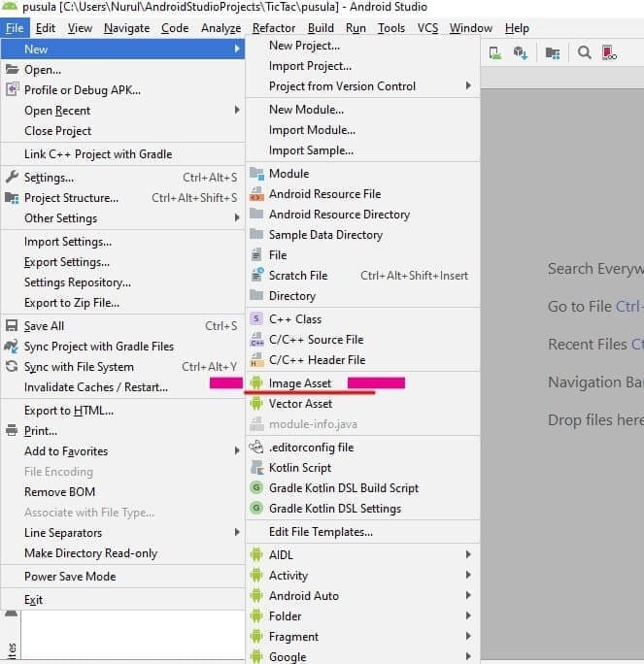
Task: Click the Gradle Kotlin DSL Build Script icon
Action: [x=256, y=488]
